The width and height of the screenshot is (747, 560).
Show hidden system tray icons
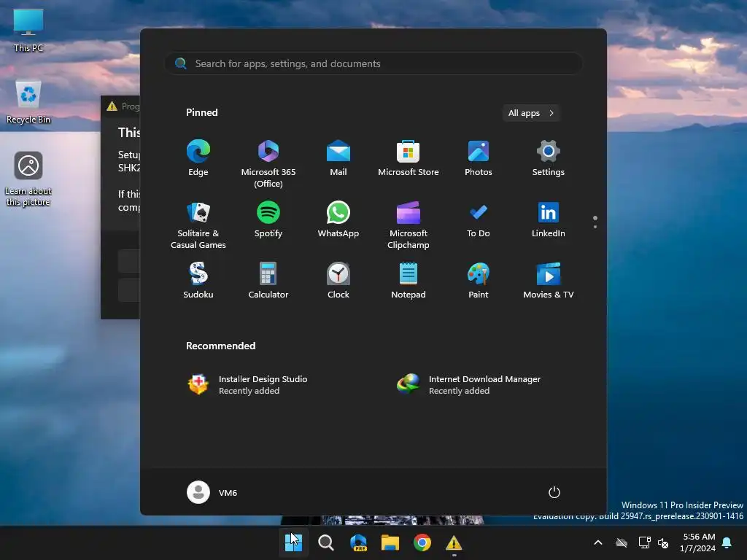point(598,542)
